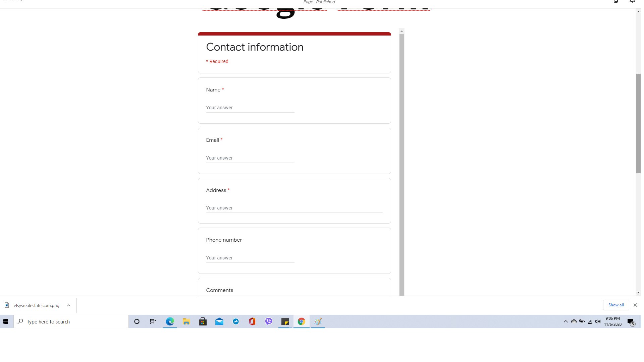The height and width of the screenshot is (362, 644).
Task: Click Show all downloads button
Action: pyautogui.click(x=616, y=305)
